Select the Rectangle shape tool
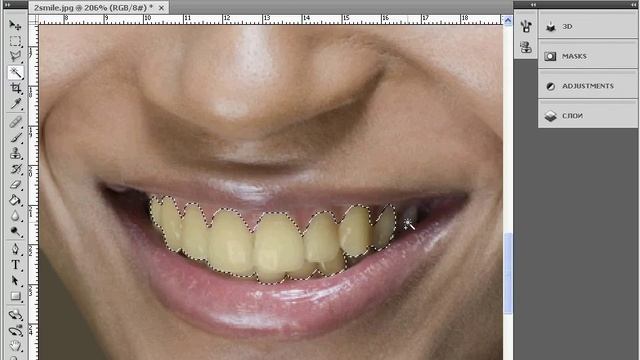The height and width of the screenshot is (360, 640). click(x=16, y=296)
